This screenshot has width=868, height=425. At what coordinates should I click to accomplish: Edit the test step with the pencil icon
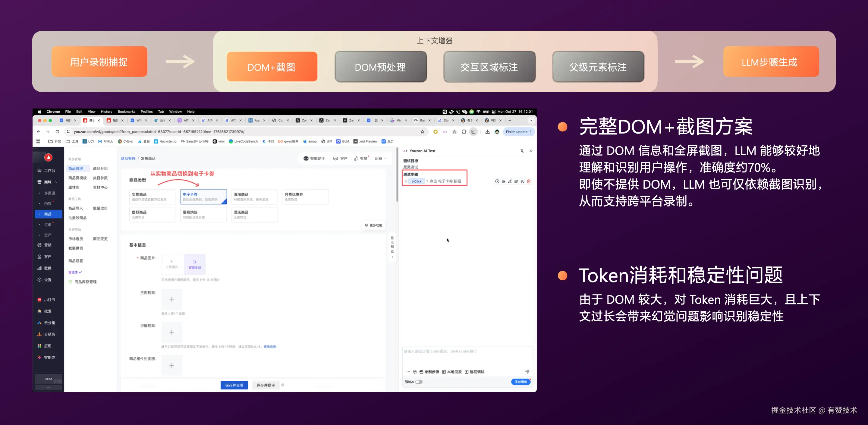[510, 181]
